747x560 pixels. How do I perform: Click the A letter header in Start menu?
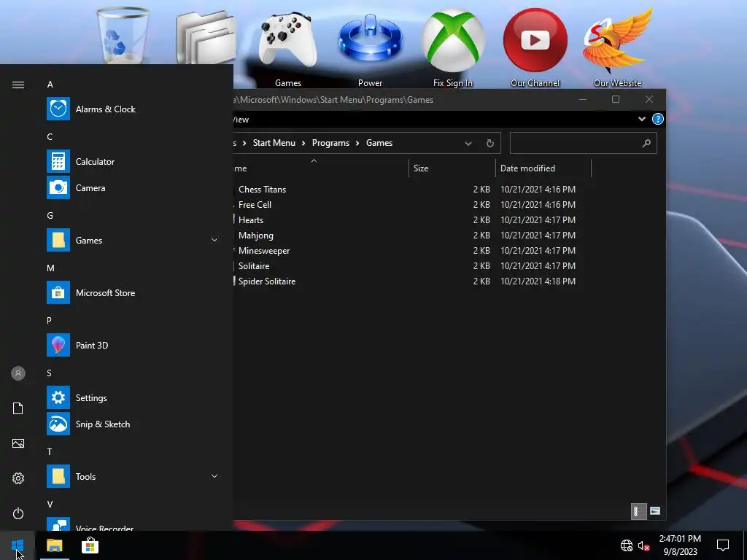click(50, 85)
